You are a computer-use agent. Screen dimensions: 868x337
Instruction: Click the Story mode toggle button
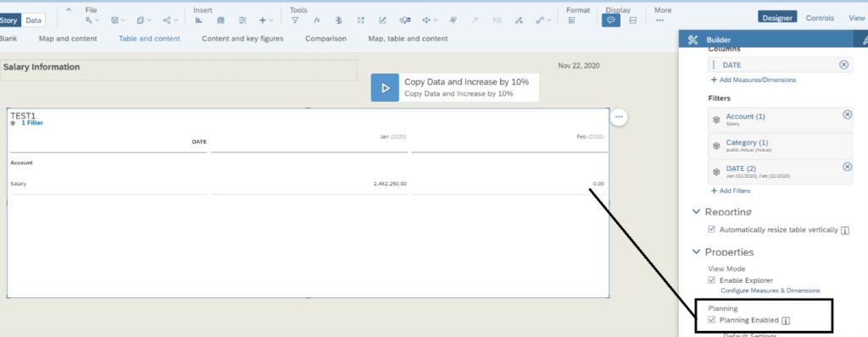pyautogui.click(x=9, y=20)
